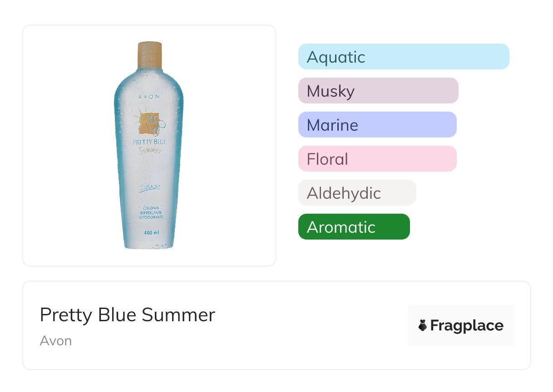Pick the Floral accord bar
The image size is (553, 392).
(377, 159)
